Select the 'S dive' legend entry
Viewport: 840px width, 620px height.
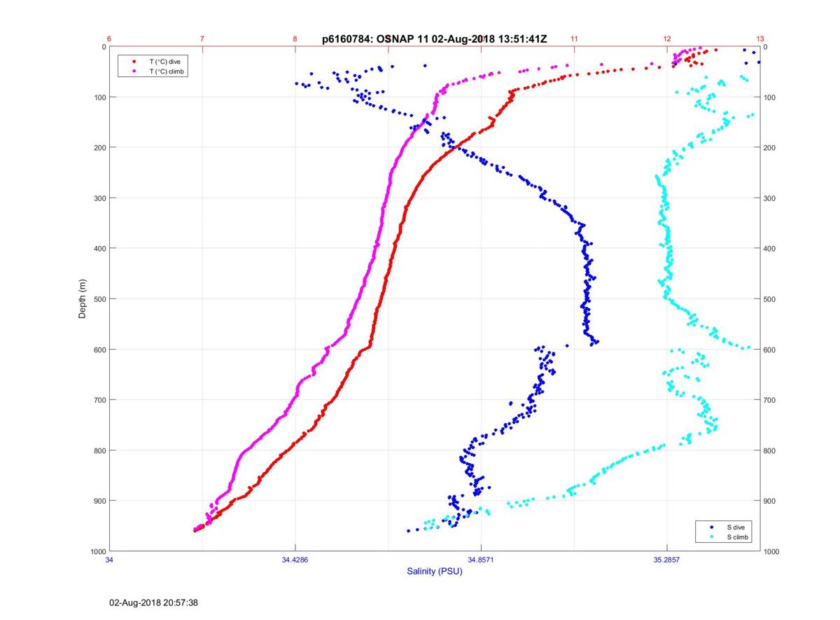(x=735, y=527)
